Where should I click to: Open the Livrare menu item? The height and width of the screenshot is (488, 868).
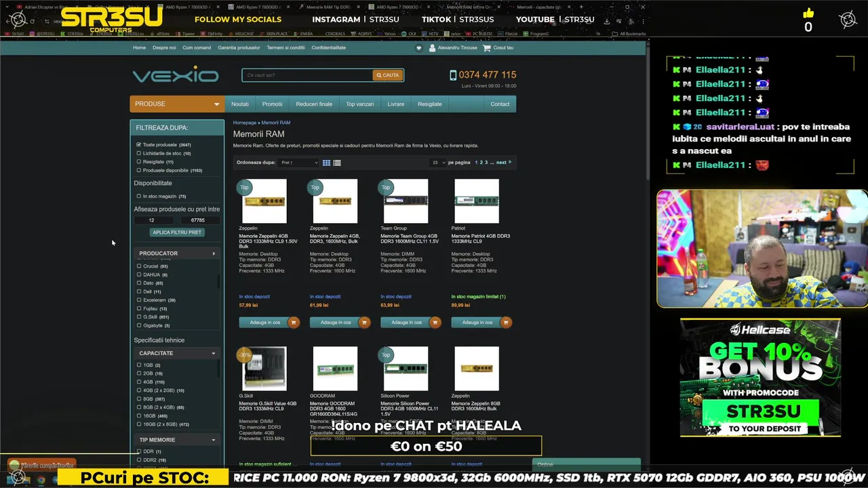pos(396,104)
